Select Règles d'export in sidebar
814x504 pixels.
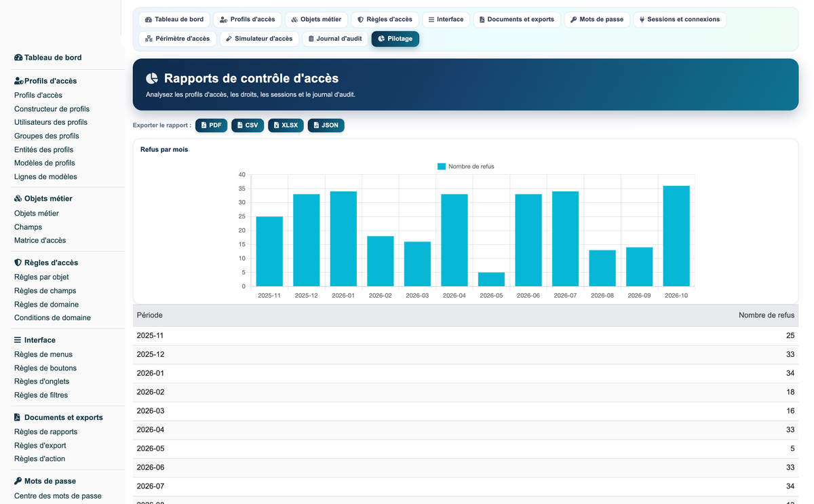40,446
